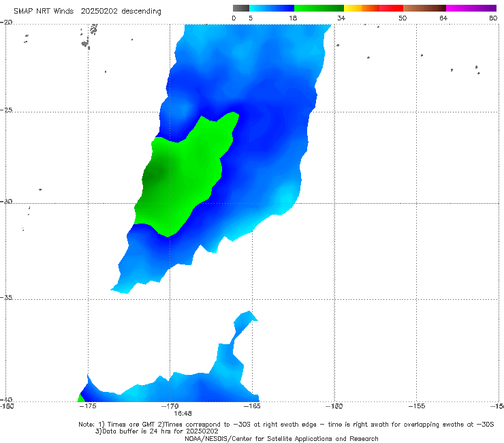Click the "Note: 1) Times are GMT" line
Image resolution: width=504 pixels, height=443 pixels.
pos(286,425)
